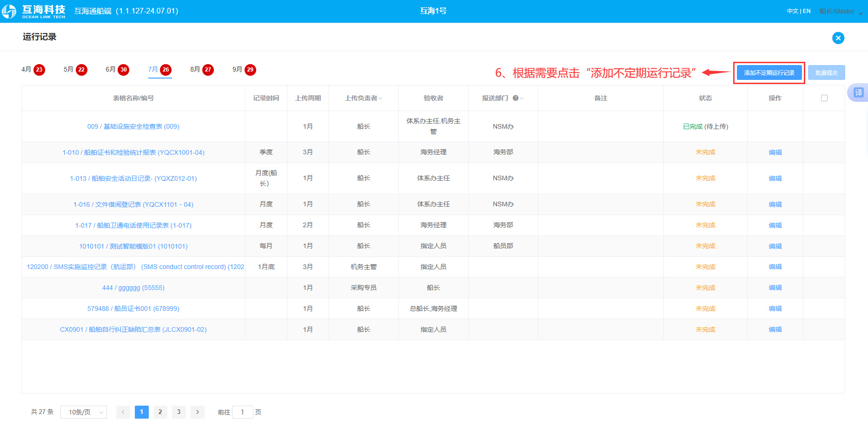Screen dimensions: 868x427
Task: Go to previous page arrow
Action: click(123, 412)
